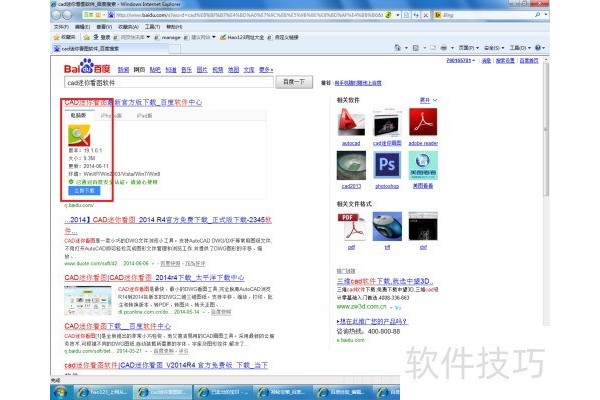Click the favorites star icon
600x400 pixels.
coord(57,37)
